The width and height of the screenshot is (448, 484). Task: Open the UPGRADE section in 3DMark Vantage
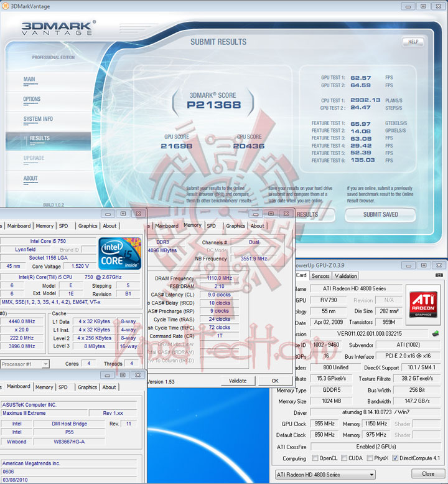coord(34,158)
